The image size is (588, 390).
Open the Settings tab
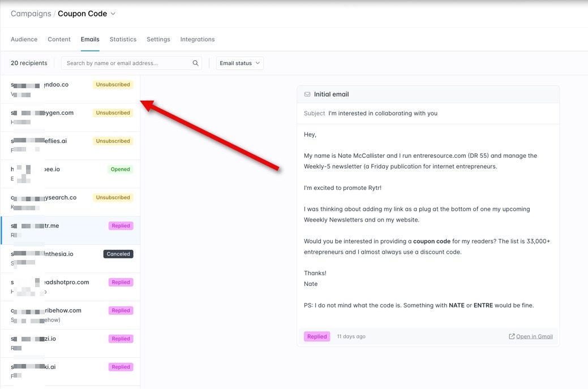click(x=158, y=40)
